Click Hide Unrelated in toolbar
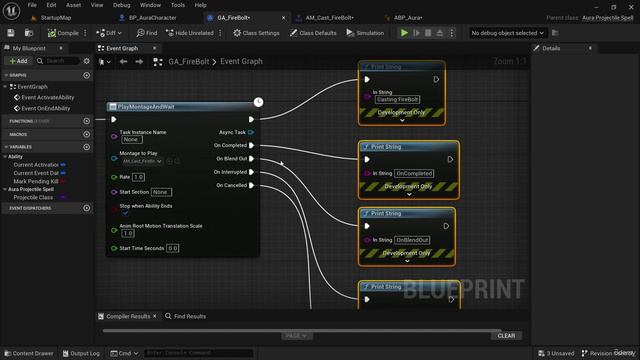This screenshot has height=360, width=640. tap(190, 33)
